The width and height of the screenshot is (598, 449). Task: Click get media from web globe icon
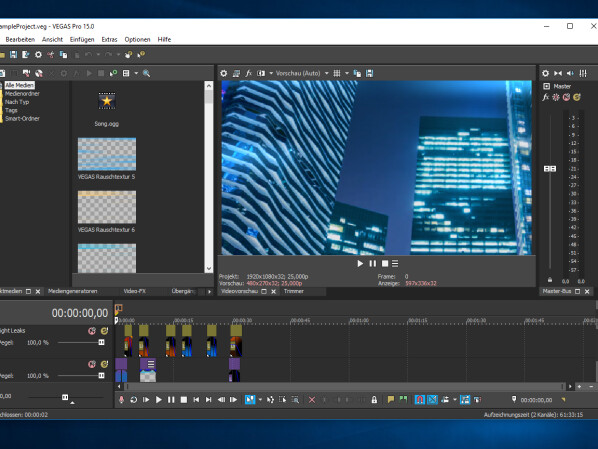point(39,73)
